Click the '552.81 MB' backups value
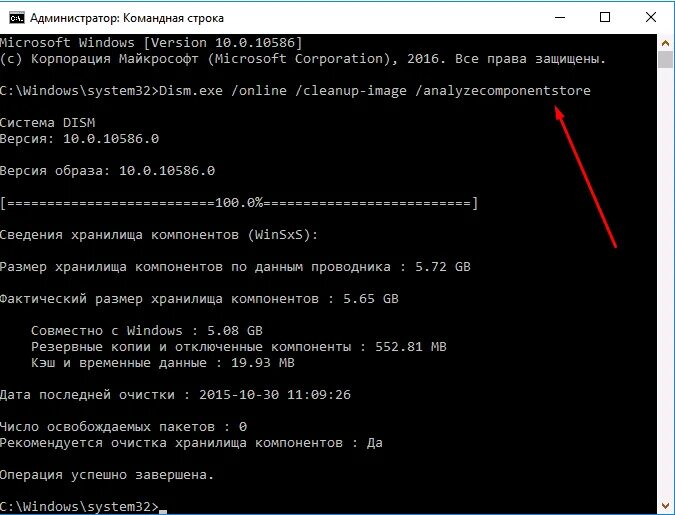Viewport: 675px width, 515px height. click(x=411, y=347)
